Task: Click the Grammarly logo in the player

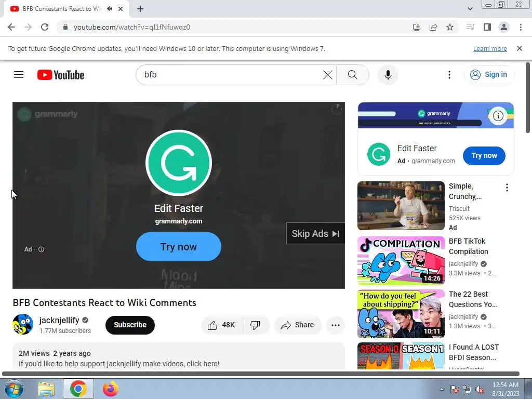Action: 179,163
